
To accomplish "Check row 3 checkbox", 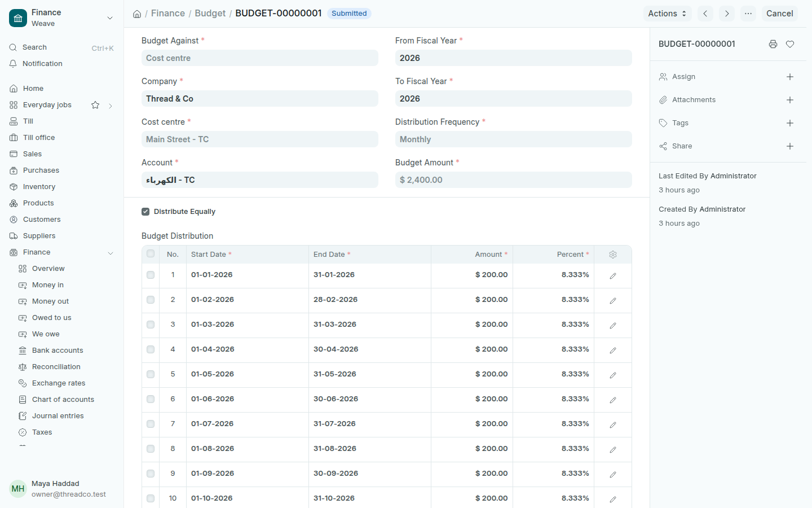I will coord(151,325).
